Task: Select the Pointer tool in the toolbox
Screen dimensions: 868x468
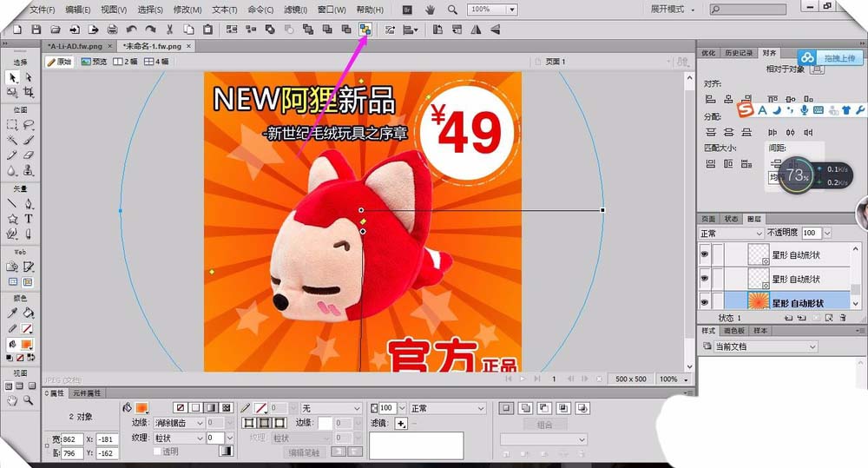Action: (x=13, y=78)
